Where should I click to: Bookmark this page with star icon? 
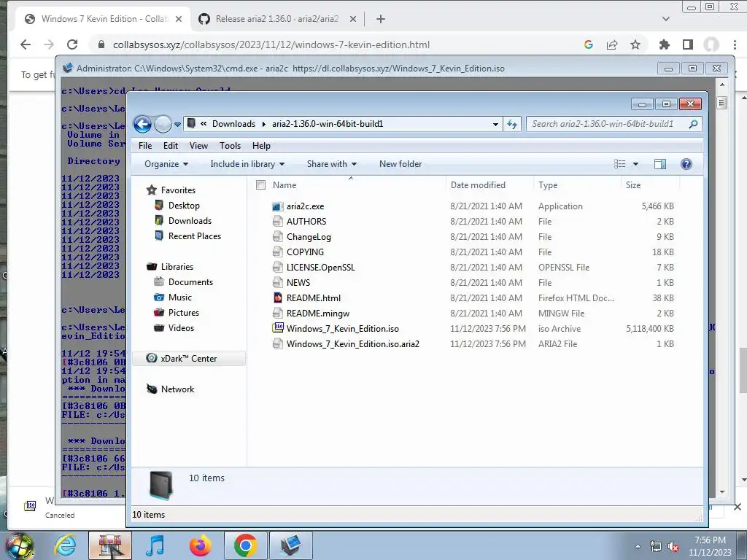click(x=635, y=44)
